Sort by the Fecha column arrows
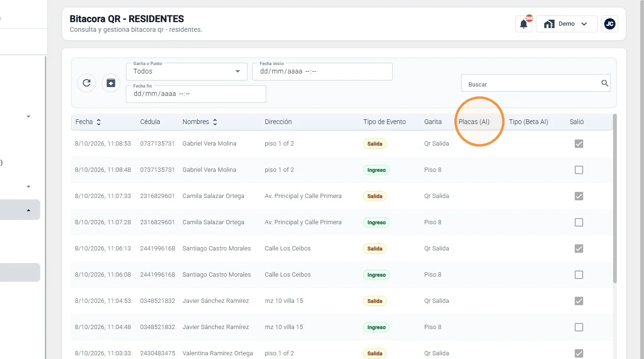The image size is (644, 359). point(99,122)
